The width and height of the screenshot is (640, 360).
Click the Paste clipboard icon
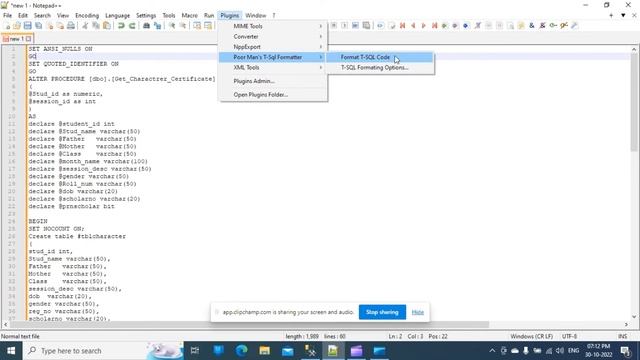[x=107, y=26]
